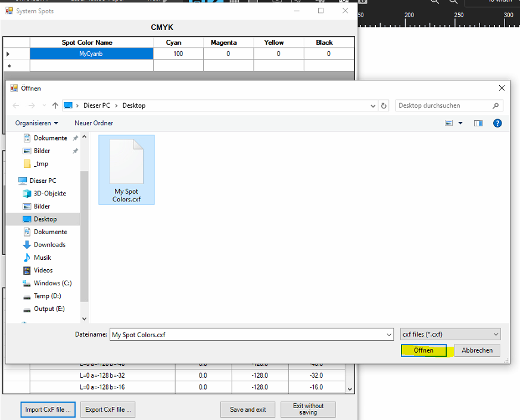520x420 pixels.
Task: Click Exit without saving button
Action: point(308,409)
